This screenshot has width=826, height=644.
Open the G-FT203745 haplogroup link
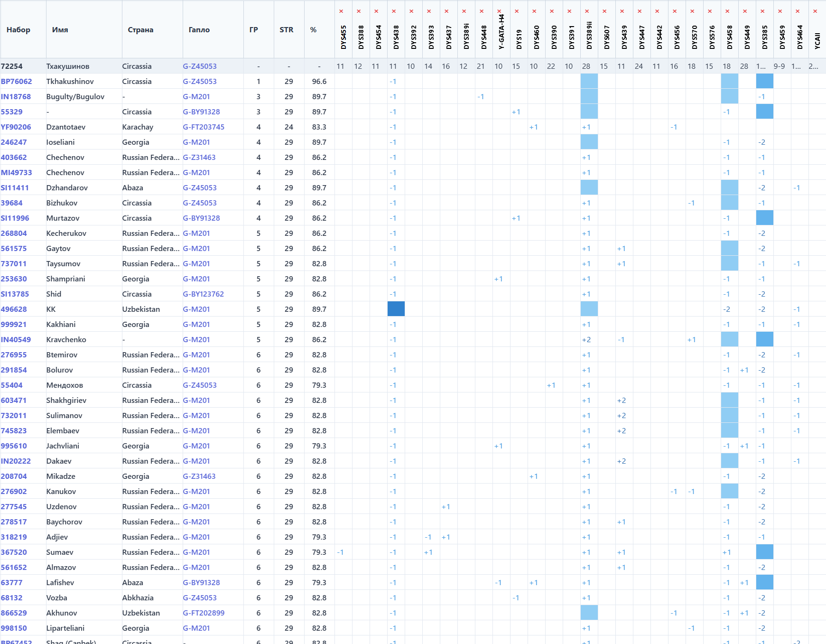204,127
